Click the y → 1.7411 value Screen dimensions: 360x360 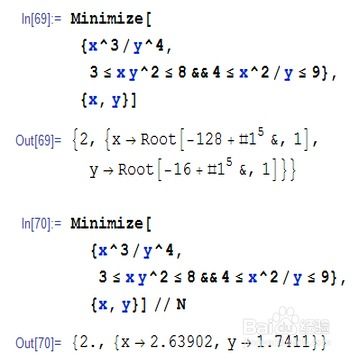pos(272,343)
